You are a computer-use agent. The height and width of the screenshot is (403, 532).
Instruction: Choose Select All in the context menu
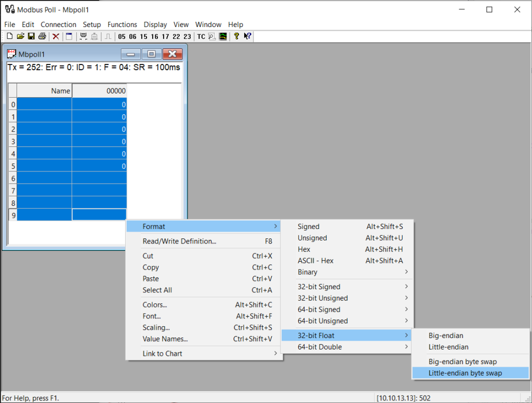point(203,290)
